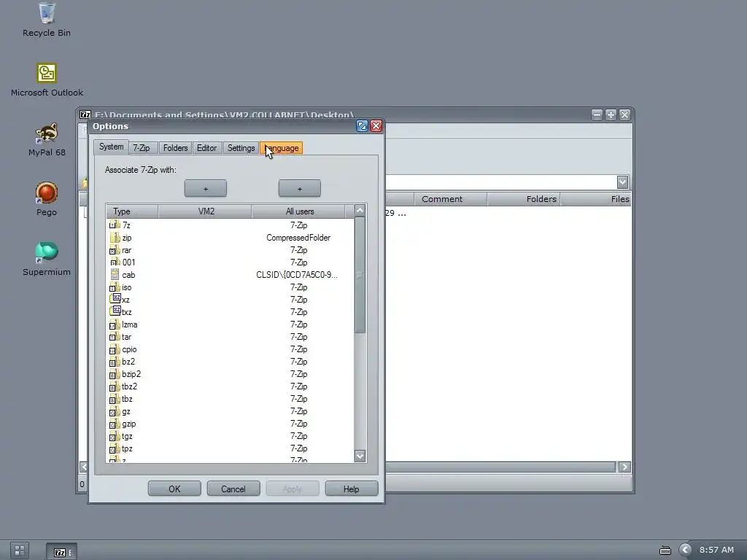This screenshot has height=560, width=747.
Task: Maximize the 7-Zip File Manager window
Action: pos(611,114)
